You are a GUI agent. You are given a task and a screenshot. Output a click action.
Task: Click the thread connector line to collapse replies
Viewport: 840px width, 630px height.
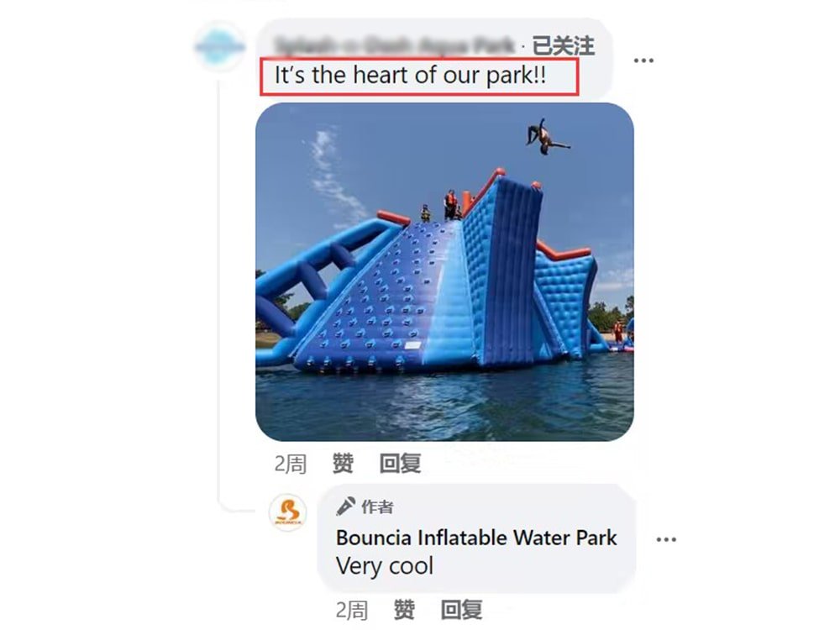click(x=219, y=289)
